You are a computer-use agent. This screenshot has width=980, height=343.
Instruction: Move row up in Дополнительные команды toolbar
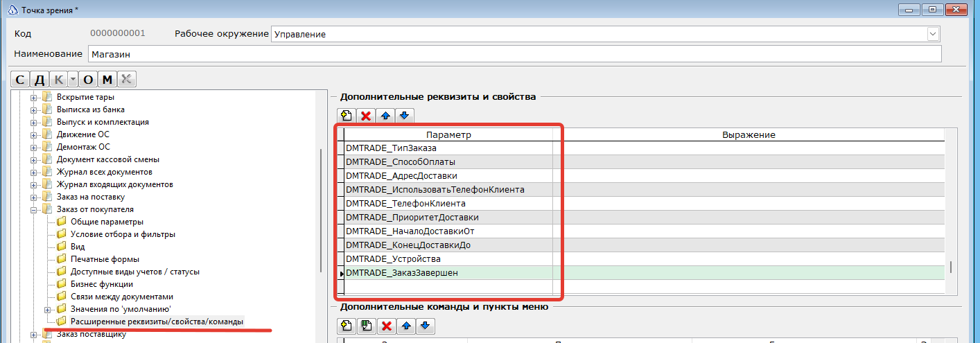tap(406, 325)
